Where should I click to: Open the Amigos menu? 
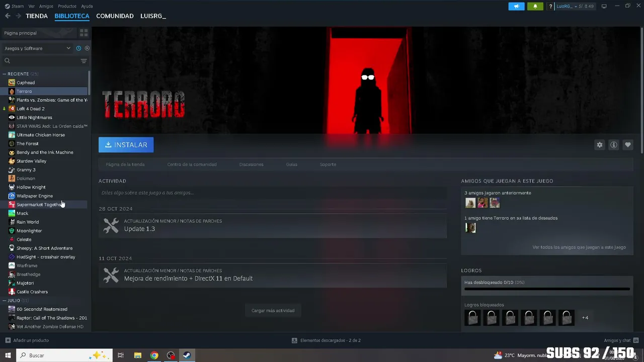(x=46, y=6)
